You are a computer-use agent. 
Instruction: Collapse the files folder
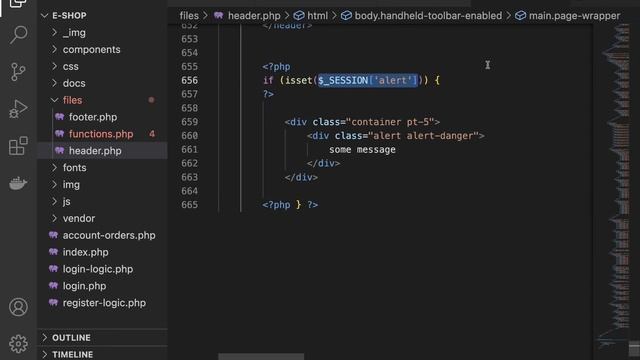tap(54, 100)
